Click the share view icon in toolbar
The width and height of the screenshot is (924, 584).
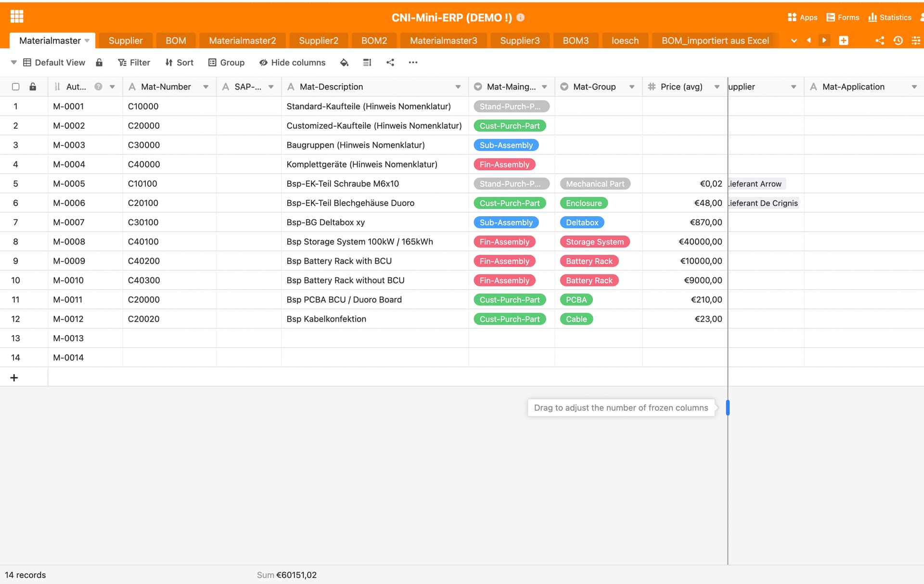(390, 63)
